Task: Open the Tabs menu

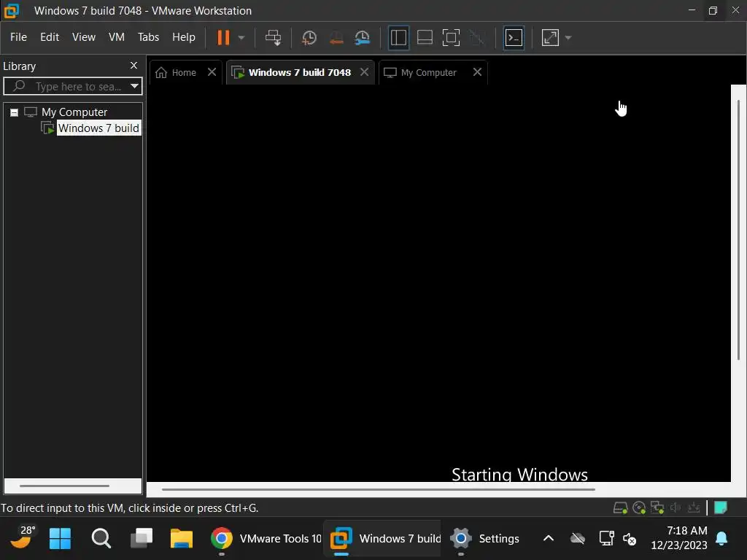Action: pyautogui.click(x=148, y=37)
